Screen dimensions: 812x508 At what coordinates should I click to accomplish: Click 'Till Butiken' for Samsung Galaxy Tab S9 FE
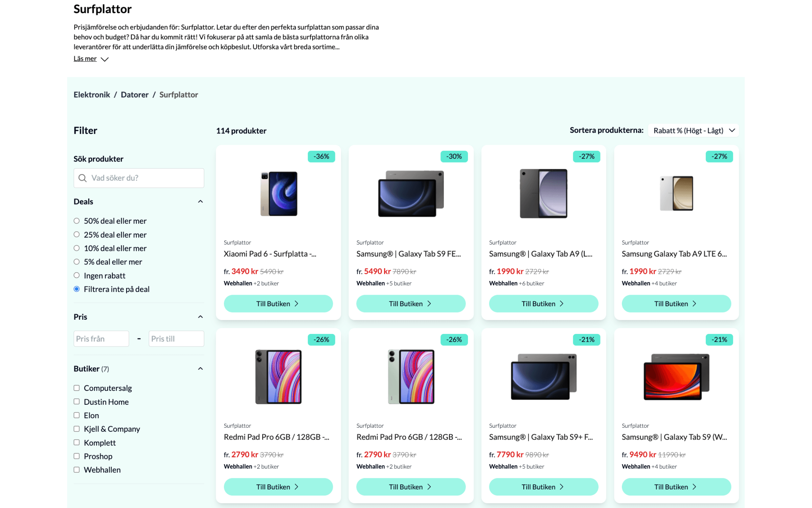[x=410, y=304]
